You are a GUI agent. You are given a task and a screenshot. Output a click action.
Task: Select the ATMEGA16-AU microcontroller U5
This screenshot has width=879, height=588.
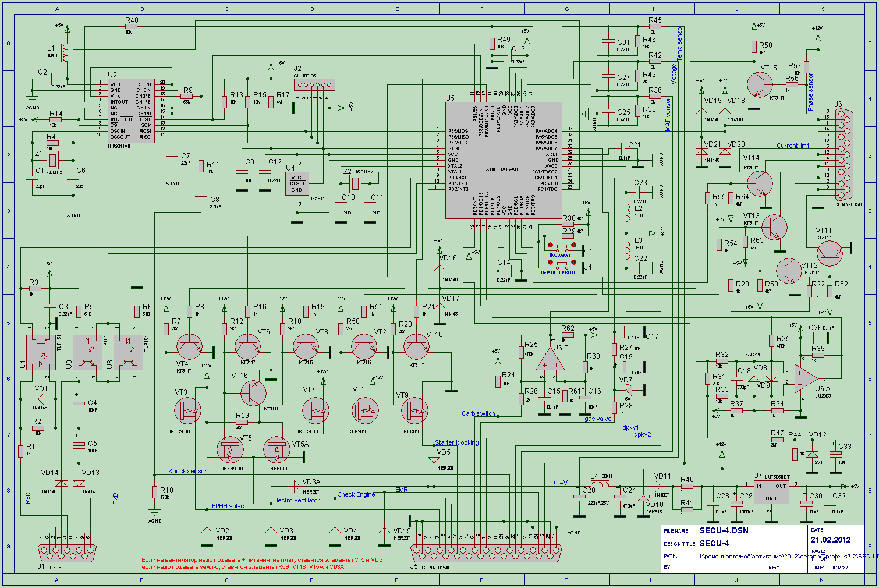click(504, 161)
